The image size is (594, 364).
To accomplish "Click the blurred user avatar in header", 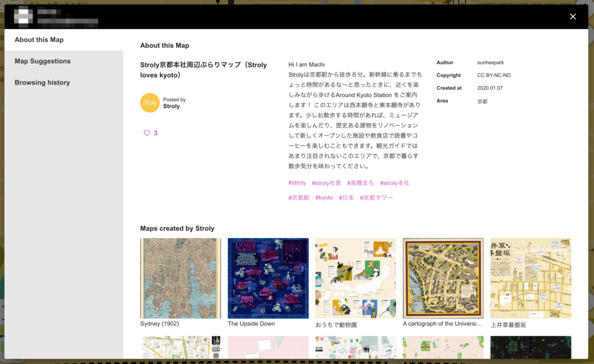I will [x=23, y=16].
